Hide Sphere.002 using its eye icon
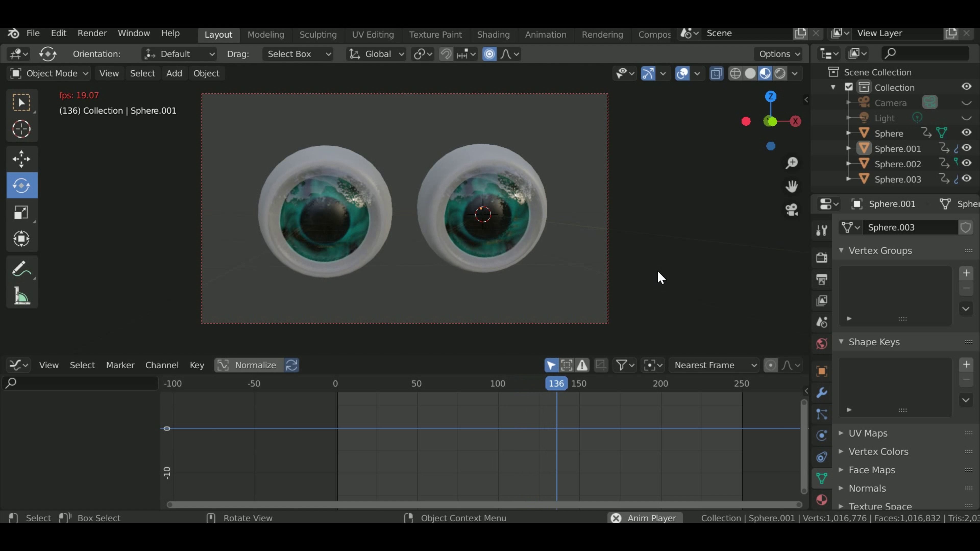The image size is (980, 551). click(x=966, y=163)
